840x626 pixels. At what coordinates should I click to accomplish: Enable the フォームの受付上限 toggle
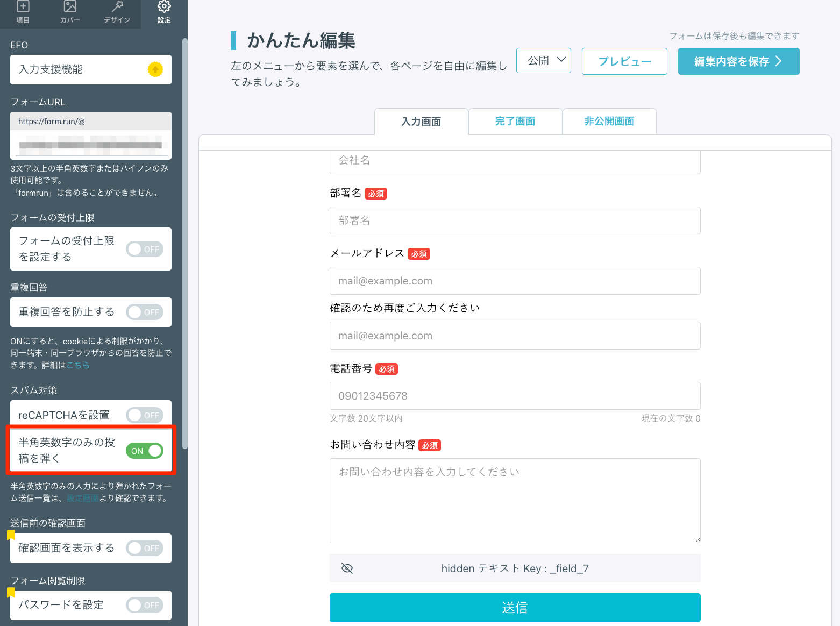(145, 249)
